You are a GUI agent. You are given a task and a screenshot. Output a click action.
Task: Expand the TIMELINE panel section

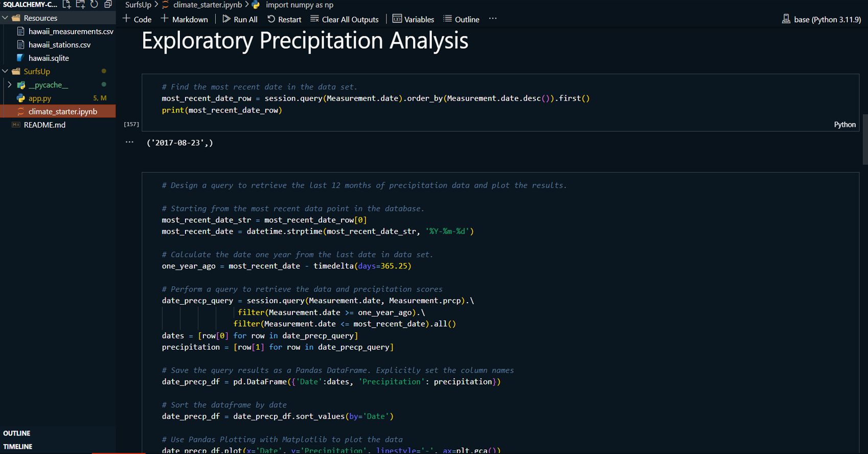pyautogui.click(x=18, y=446)
